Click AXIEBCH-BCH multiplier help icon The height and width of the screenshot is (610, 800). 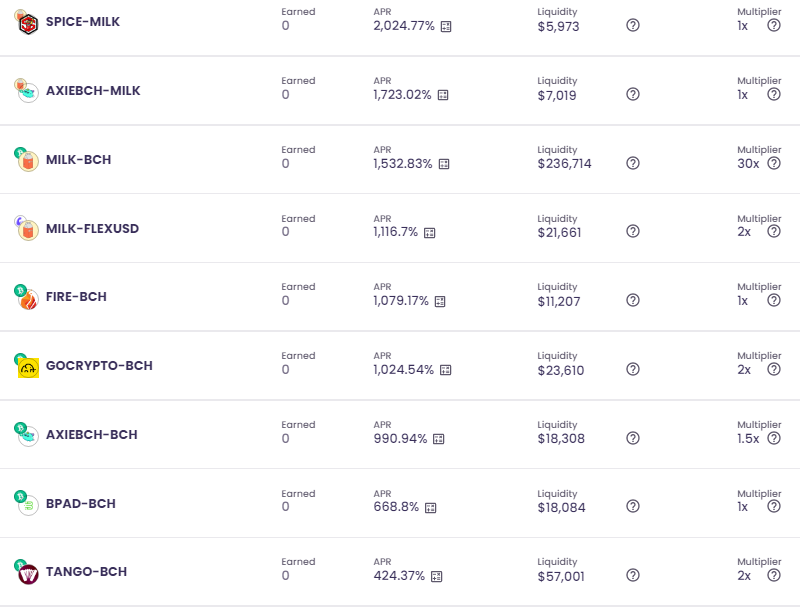(774, 438)
